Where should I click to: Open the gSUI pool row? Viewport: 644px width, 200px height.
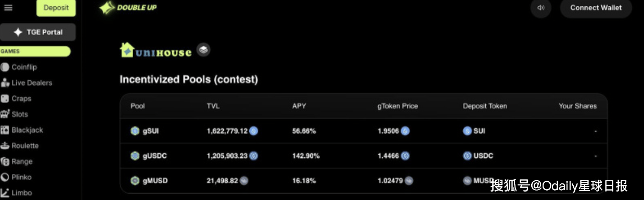(364, 131)
